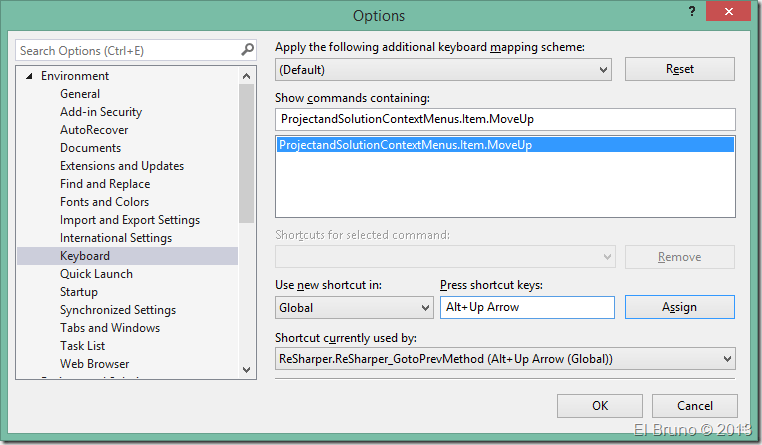Select ProjectandSolutionContextMenus.Item.MoveUp in command list
The height and width of the screenshot is (445, 762).
tap(406, 146)
